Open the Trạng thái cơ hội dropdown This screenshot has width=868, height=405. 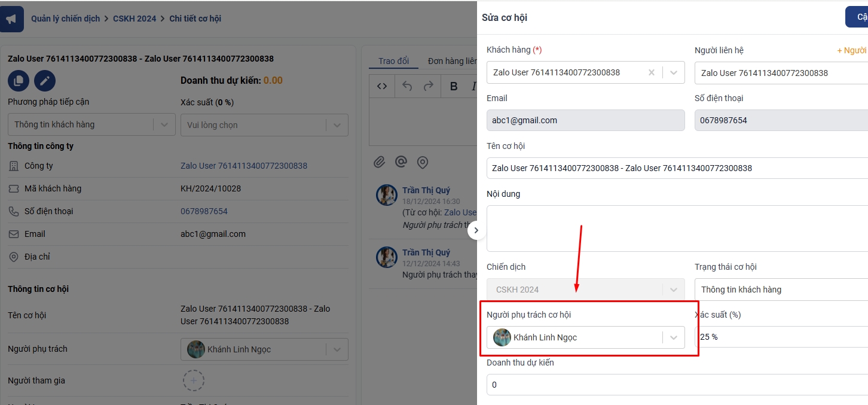point(781,290)
